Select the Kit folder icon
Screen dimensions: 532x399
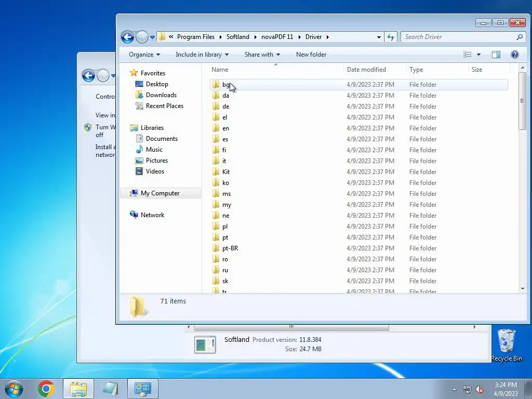[x=216, y=171]
